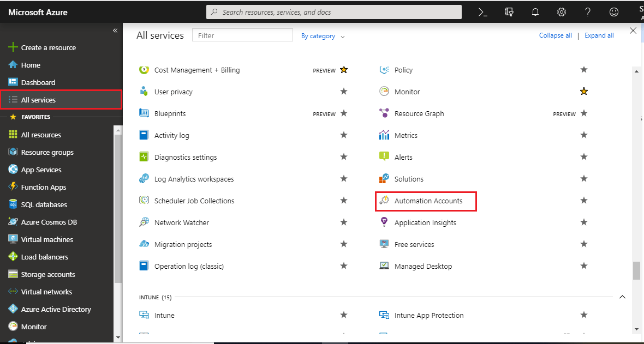Click the Solutions icon
Viewport: 644px width, 344px height.
click(x=384, y=179)
